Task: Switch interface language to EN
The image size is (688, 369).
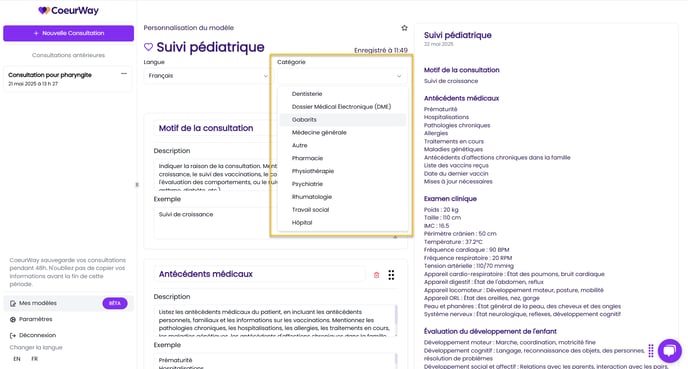Action: pos(17,359)
